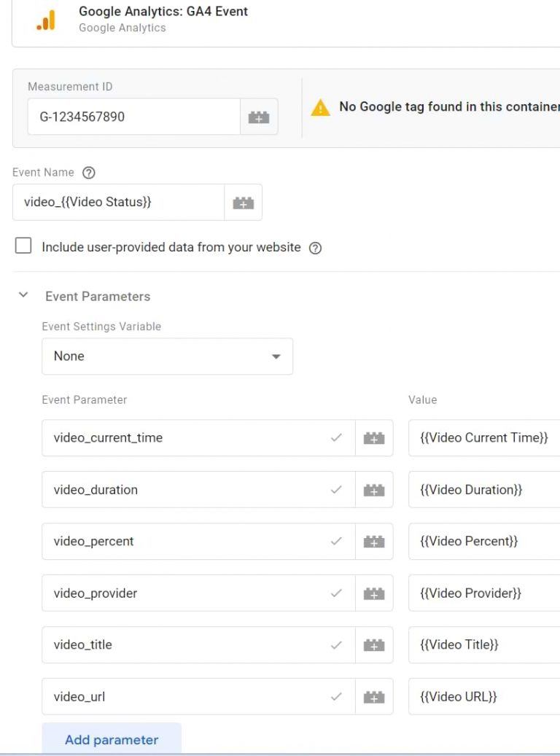Collapse the Event Parameters section

click(23, 296)
